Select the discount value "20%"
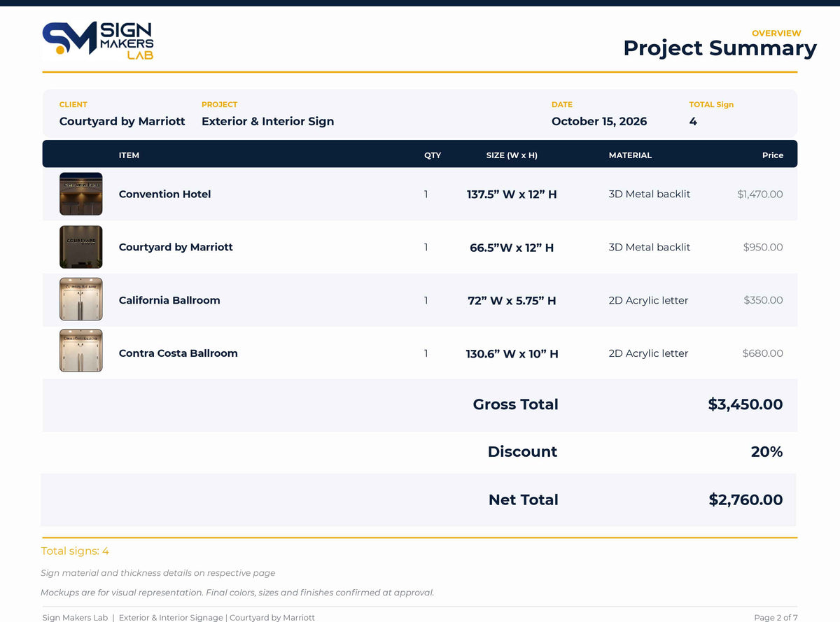This screenshot has width=840, height=622. (x=766, y=452)
